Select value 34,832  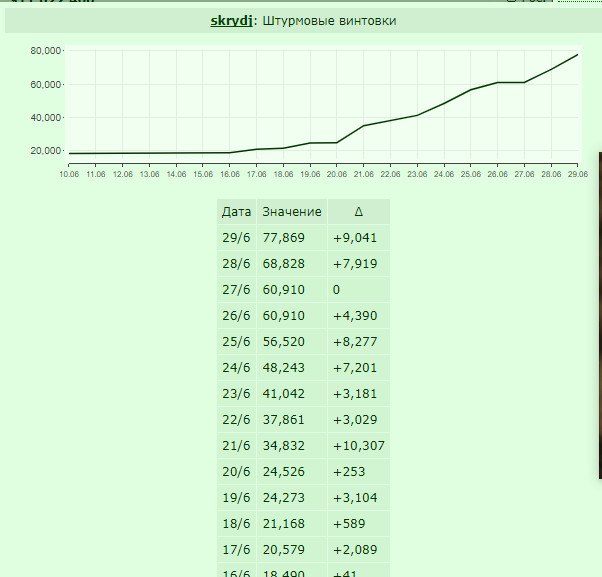(x=292, y=446)
